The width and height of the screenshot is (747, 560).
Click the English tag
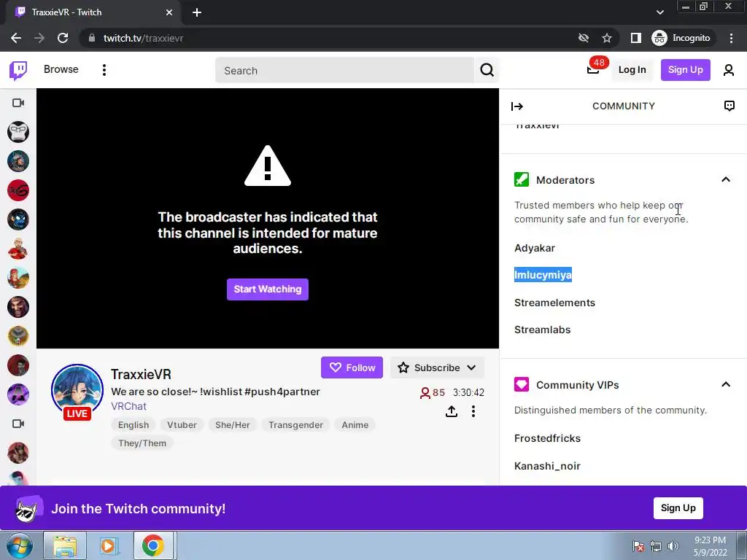point(133,425)
